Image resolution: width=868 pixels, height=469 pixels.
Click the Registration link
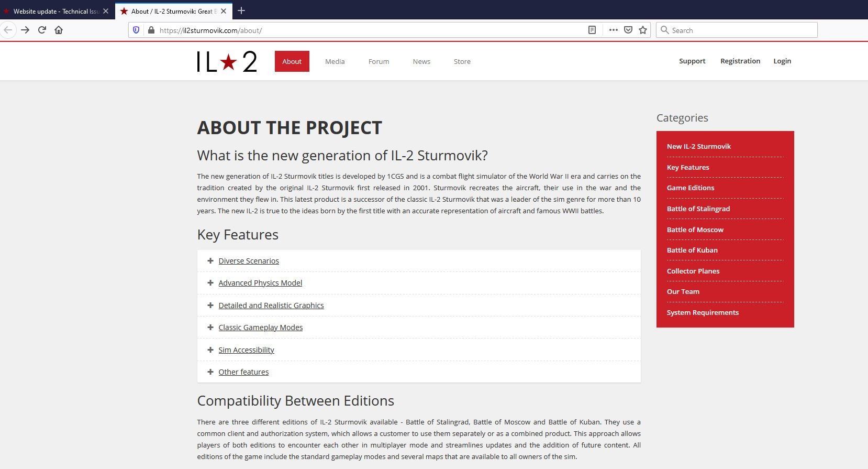740,61
